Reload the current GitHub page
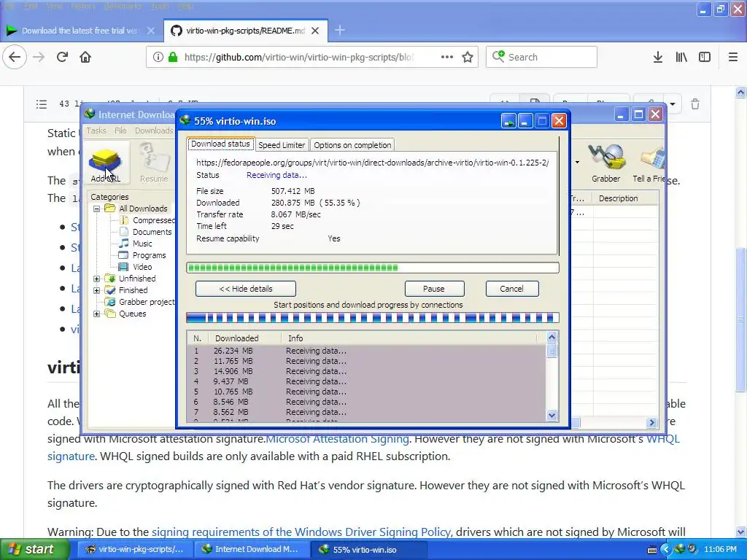 [x=62, y=57]
